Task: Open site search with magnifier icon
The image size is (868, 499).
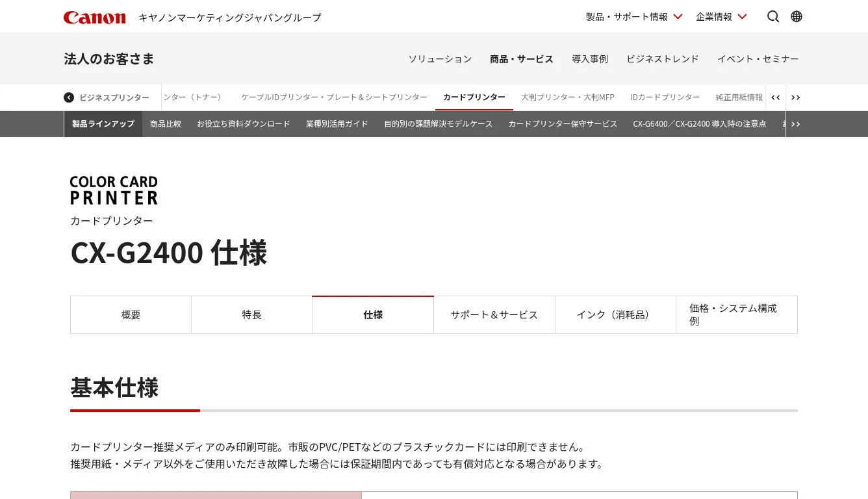Action: (x=773, y=16)
